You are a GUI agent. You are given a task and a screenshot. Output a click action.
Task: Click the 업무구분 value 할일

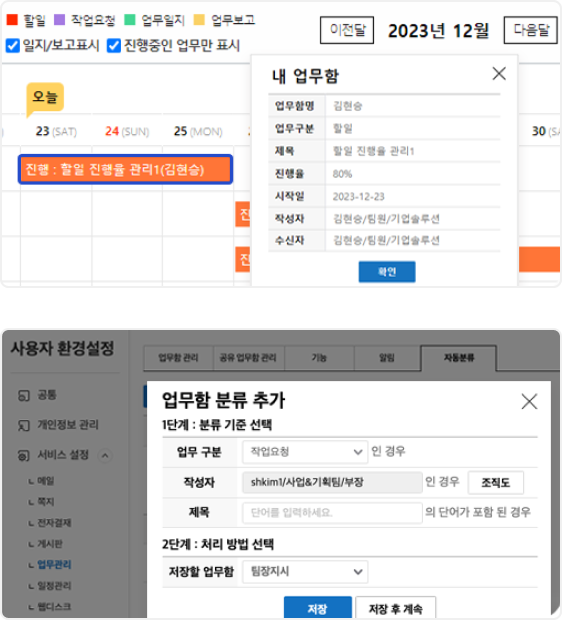click(342, 129)
